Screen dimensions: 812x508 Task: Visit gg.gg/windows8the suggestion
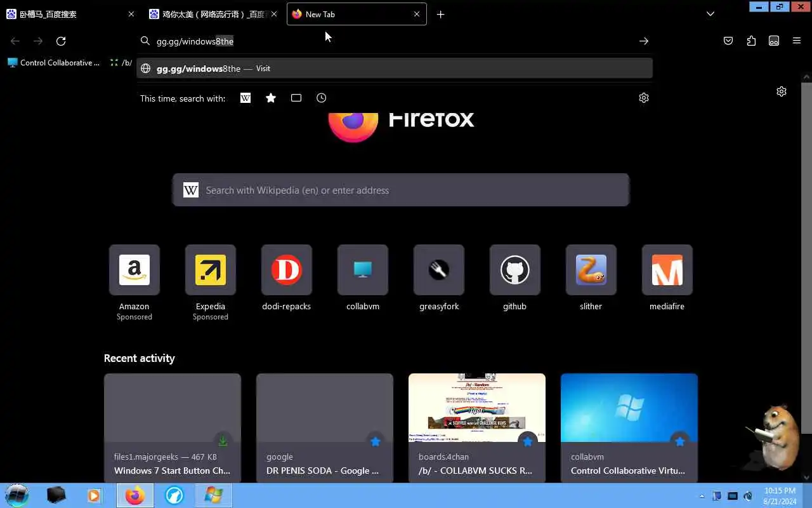395,69
